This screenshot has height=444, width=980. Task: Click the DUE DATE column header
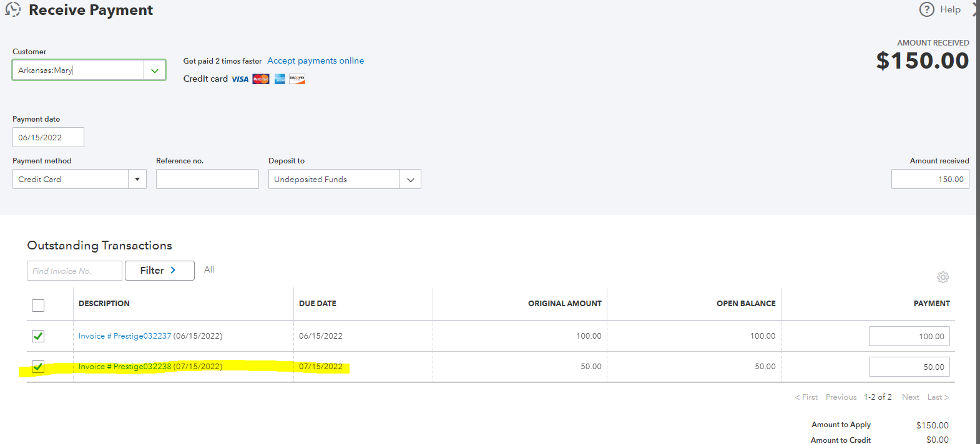click(318, 304)
